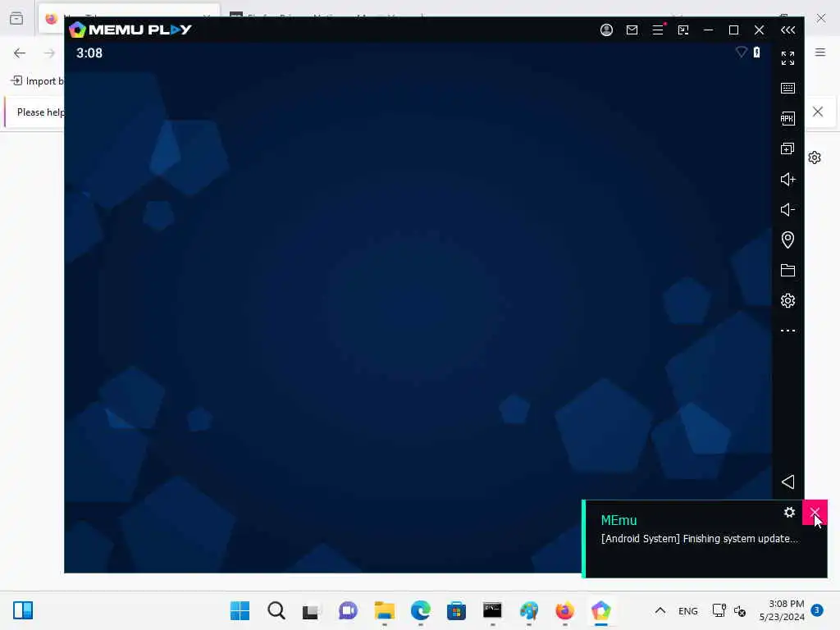Click the MEmu mini-window mode icon

point(683,30)
